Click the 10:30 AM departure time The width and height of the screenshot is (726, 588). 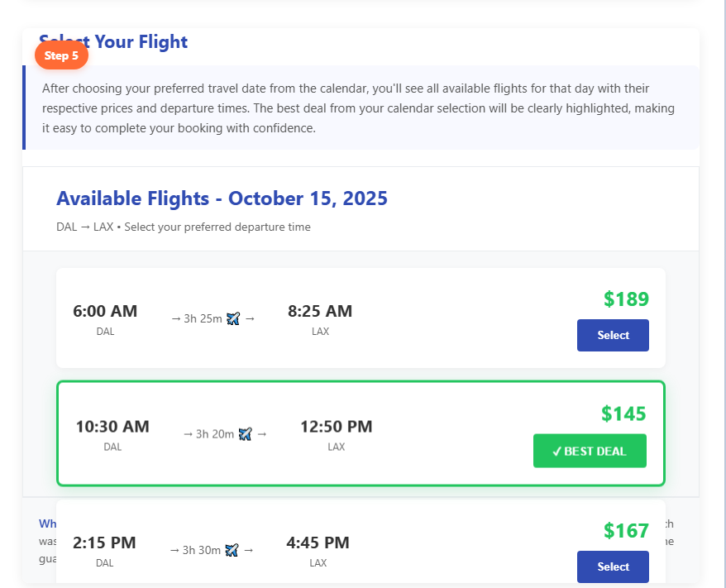click(112, 427)
